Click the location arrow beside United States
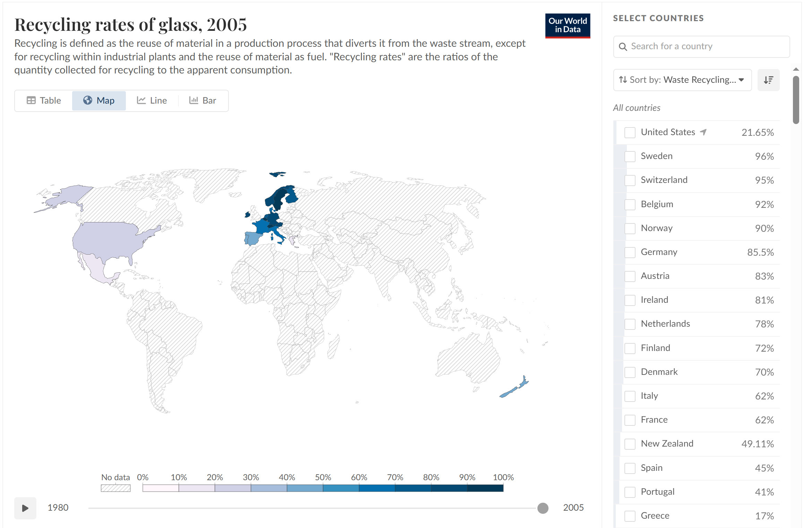 tap(703, 132)
